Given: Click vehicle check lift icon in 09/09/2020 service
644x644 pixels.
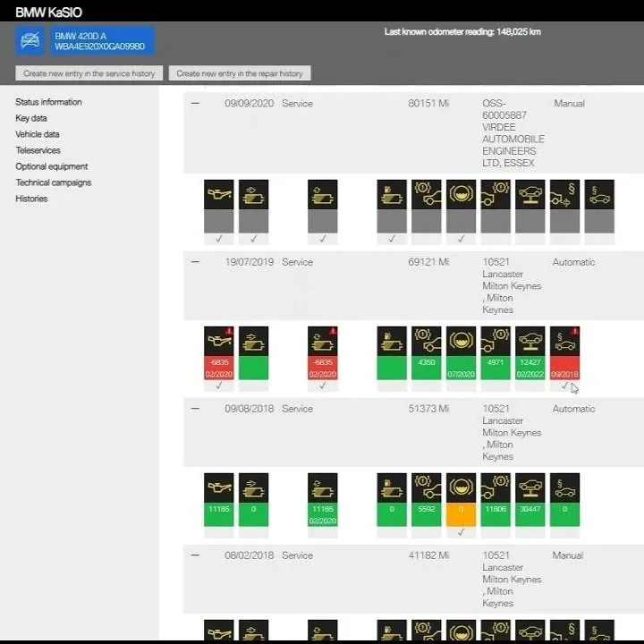Looking at the screenshot, I should coord(530,195).
